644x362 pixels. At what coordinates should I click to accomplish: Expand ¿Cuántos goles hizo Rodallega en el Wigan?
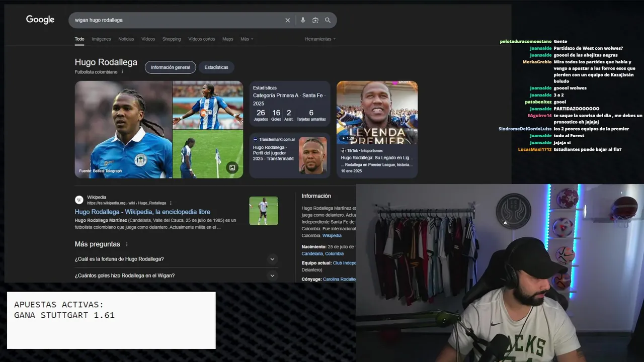176,276
